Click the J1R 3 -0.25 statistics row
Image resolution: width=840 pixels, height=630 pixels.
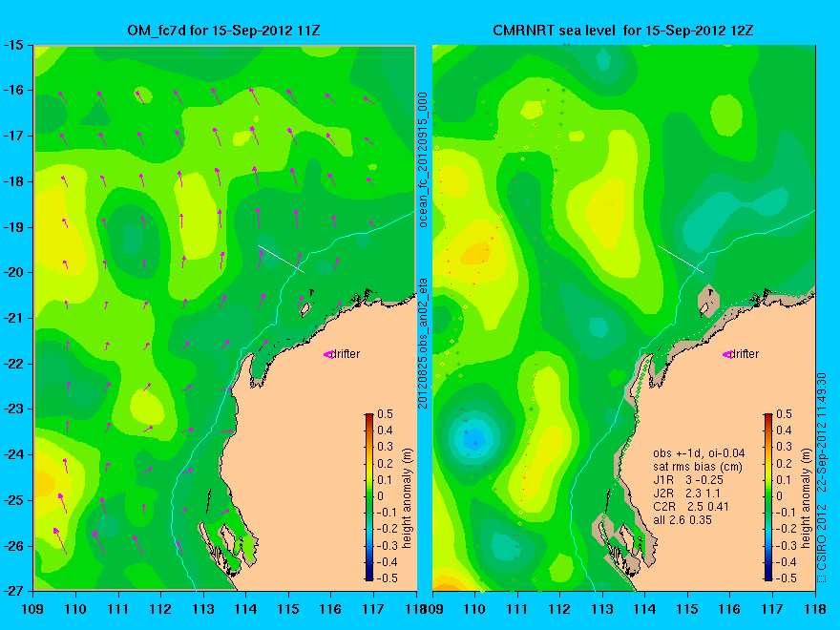click(688, 479)
